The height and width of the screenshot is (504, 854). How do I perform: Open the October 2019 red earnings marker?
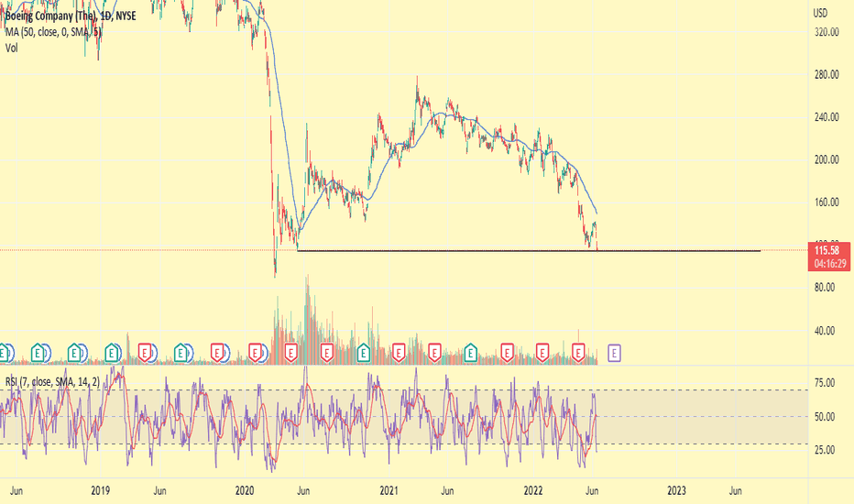coord(217,353)
